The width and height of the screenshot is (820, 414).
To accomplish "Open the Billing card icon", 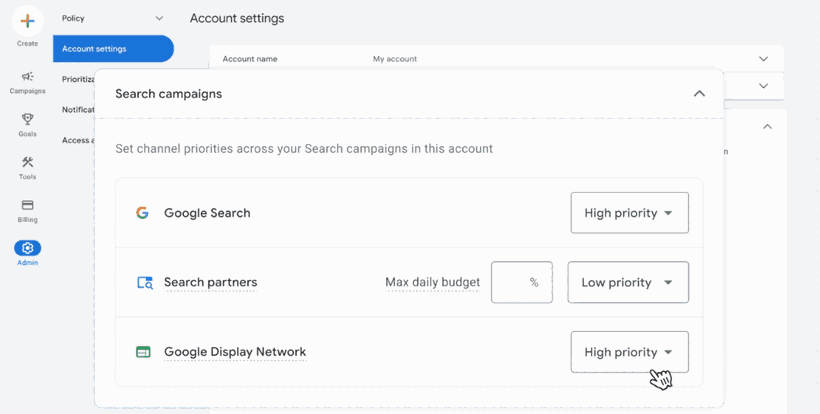I will (27, 205).
